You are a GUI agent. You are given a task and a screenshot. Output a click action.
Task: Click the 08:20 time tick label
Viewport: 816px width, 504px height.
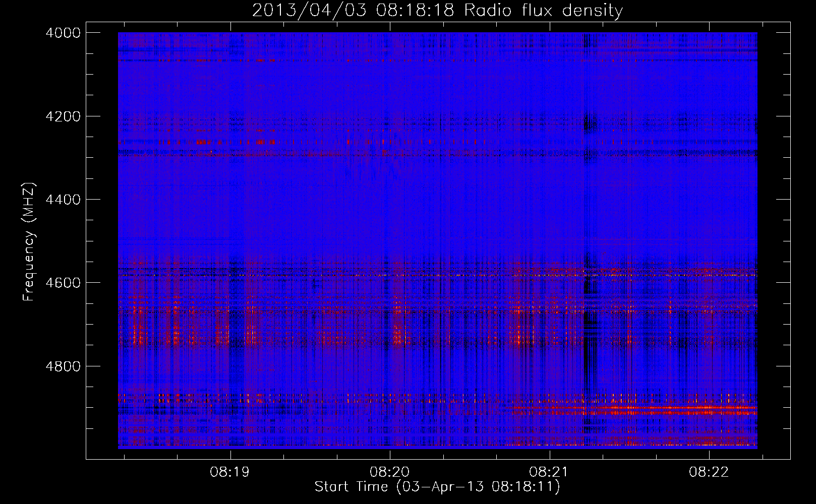(390, 472)
